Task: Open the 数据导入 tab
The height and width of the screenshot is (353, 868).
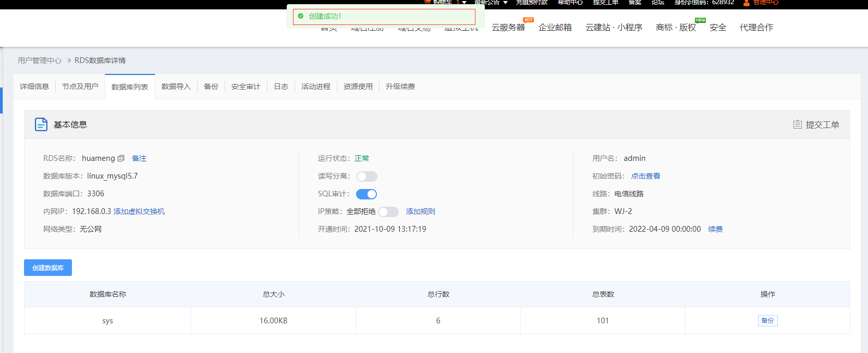Action: point(176,86)
